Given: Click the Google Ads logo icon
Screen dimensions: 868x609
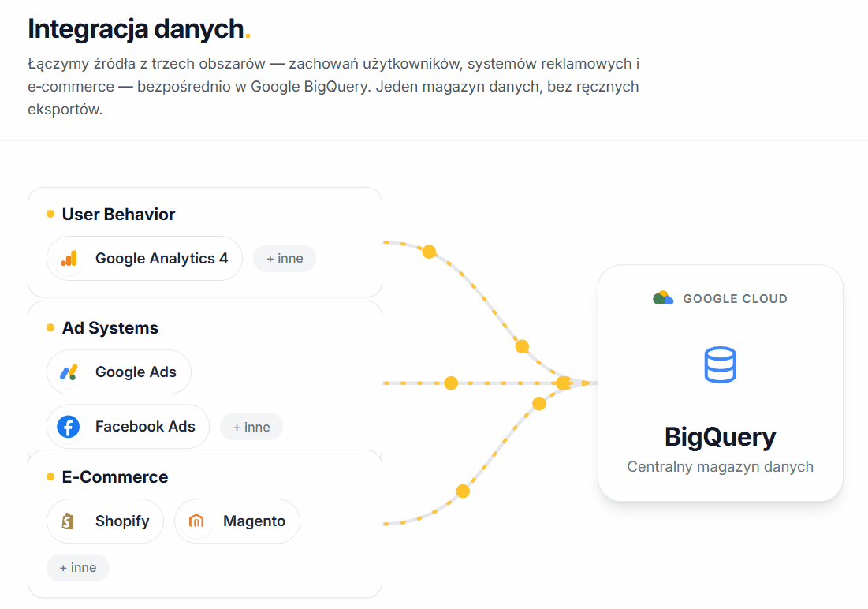Looking at the screenshot, I should click(69, 372).
